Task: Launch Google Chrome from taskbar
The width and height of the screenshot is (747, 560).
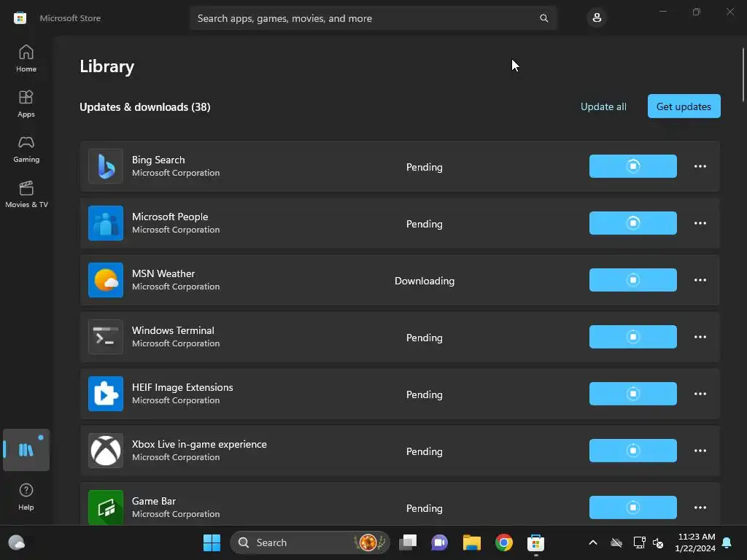Action: click(x=503, y=542)
